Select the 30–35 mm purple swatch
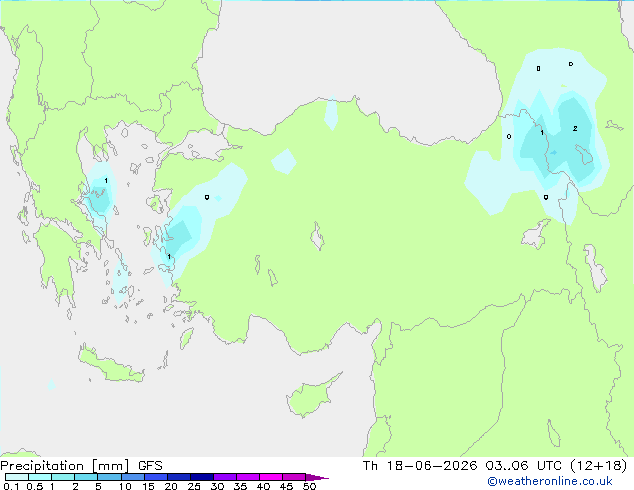Screen dimensions: 634x490 coord(225,477)
